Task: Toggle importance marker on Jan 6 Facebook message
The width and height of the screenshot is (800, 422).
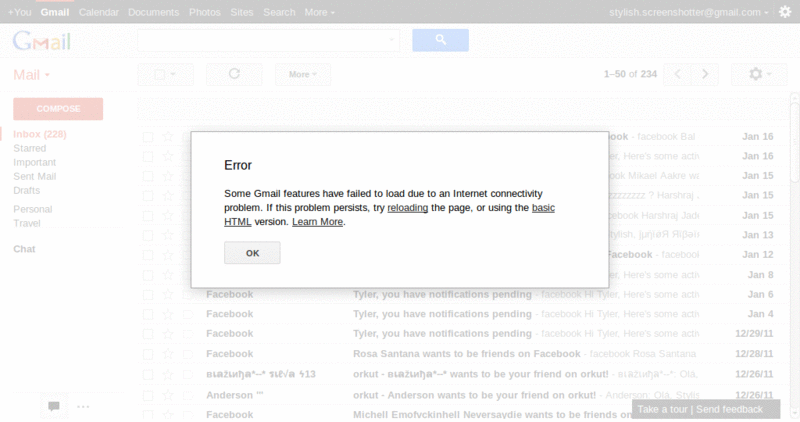Action: click(188, 294)
